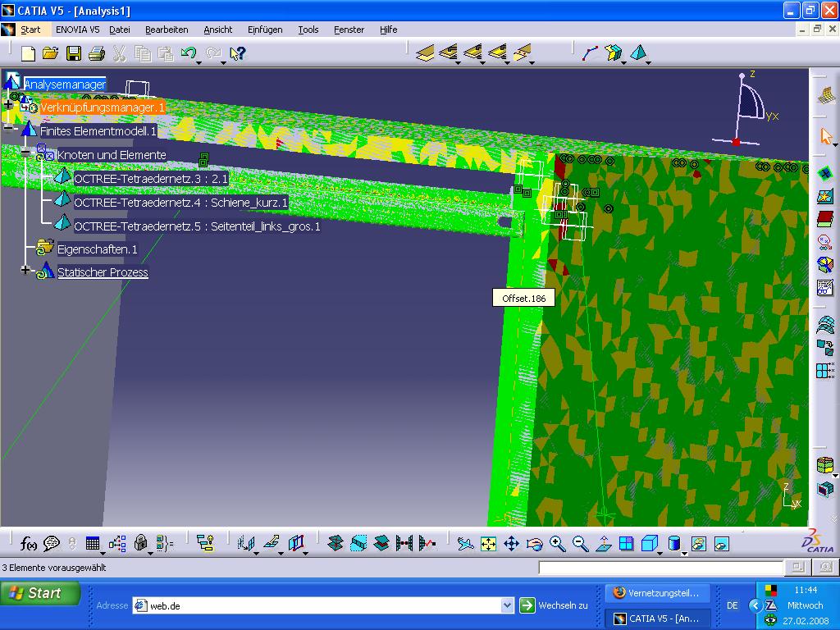Select the Finites Elementmodell.1 entry

98,130
